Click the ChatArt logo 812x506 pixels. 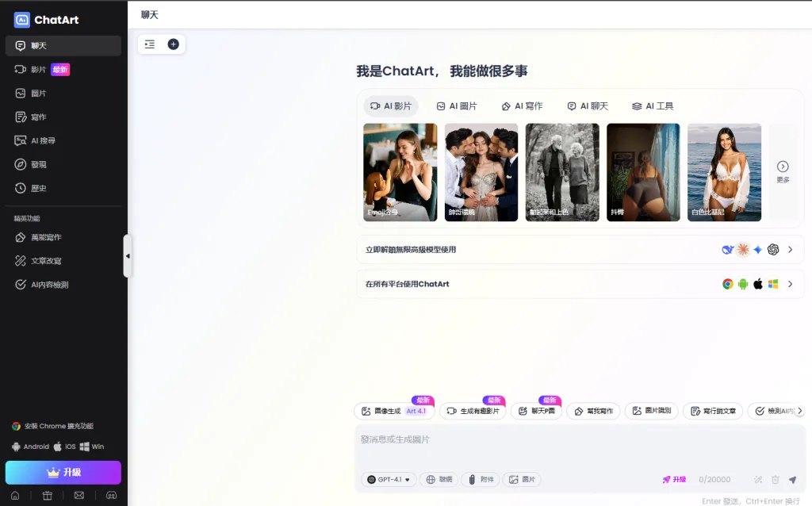pos(46,20)
